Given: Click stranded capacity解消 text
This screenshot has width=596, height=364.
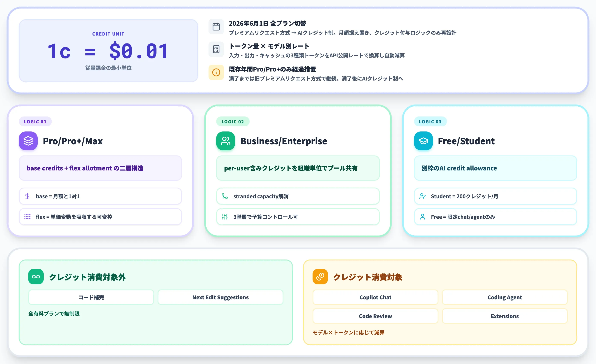Looking at the screenshot, I should [x=261, y=196].
